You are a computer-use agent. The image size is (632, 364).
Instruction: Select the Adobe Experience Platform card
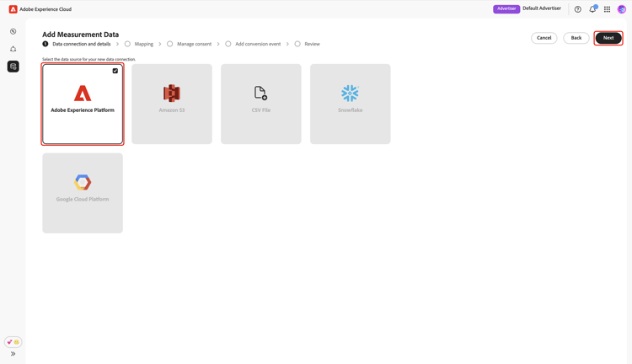point(83,104)
